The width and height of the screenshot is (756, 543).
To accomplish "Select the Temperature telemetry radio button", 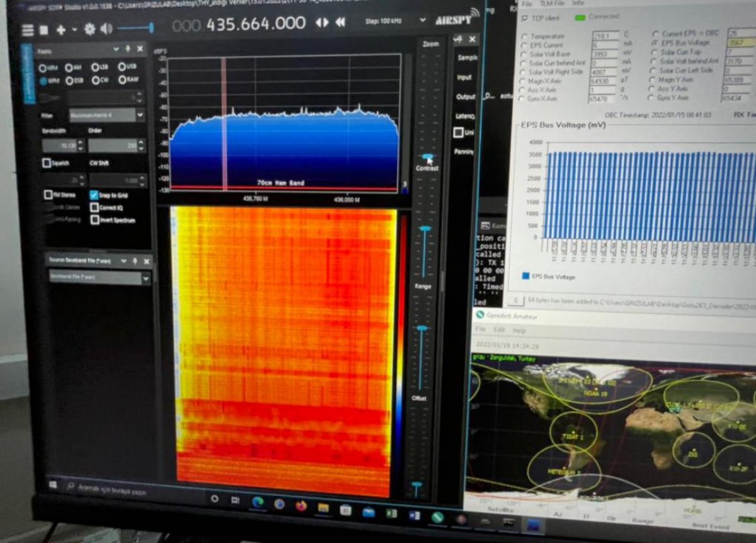I will pyautogui.click(x=524, y=37).
